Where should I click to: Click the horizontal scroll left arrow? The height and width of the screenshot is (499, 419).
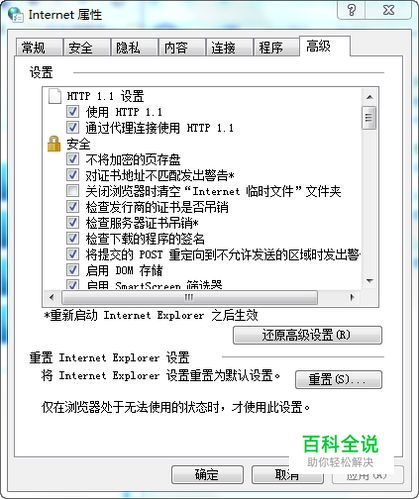coord(51,297)
